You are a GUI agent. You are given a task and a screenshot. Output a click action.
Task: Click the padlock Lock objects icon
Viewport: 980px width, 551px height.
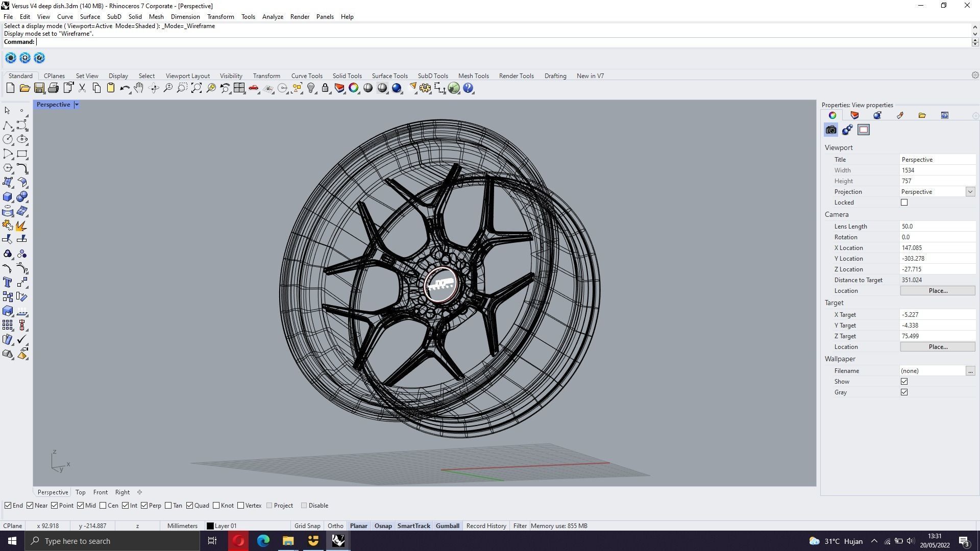pos(325,88)
